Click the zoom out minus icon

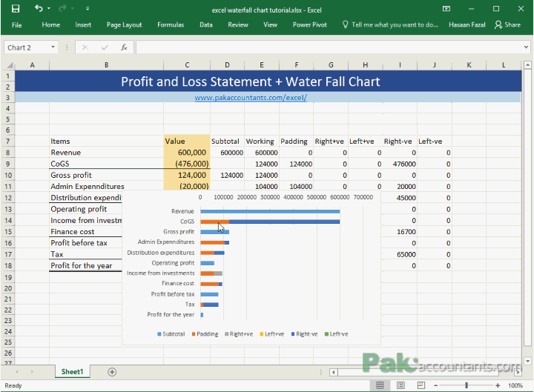tap(435, 385)
